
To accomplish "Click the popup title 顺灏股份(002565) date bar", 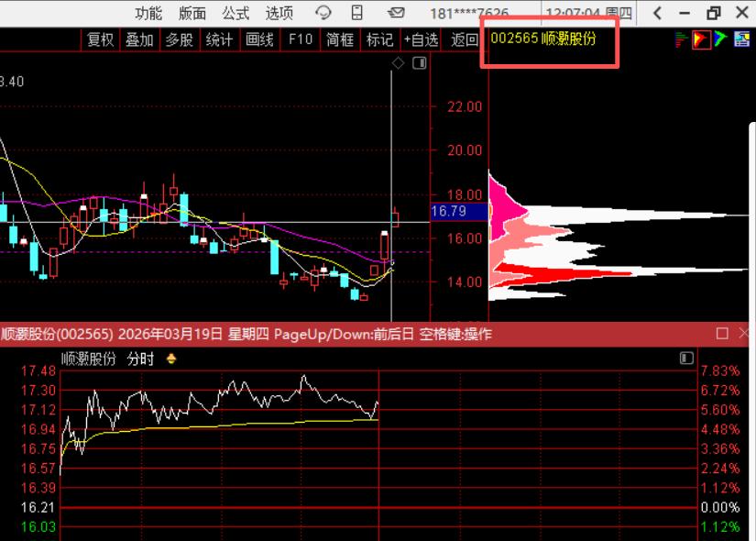I will point(246,334).
